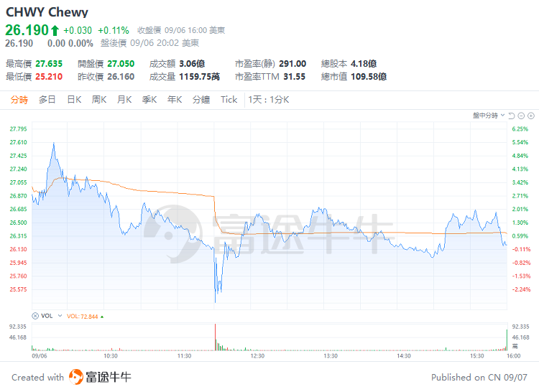Click the 成交額 3.06億 value
Viewport: 539px width, 392px height.
[x=192, y=64]
